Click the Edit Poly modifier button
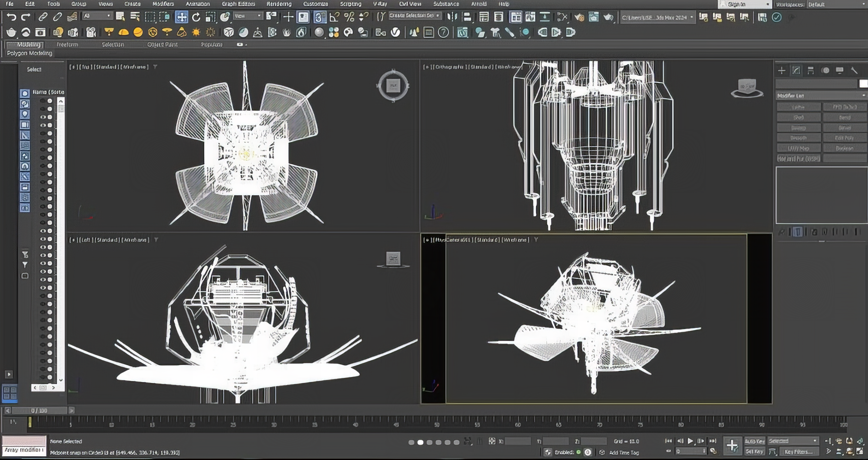Image resolution: width=868 pixels, height=460 pixels. [x=844, y=138]
